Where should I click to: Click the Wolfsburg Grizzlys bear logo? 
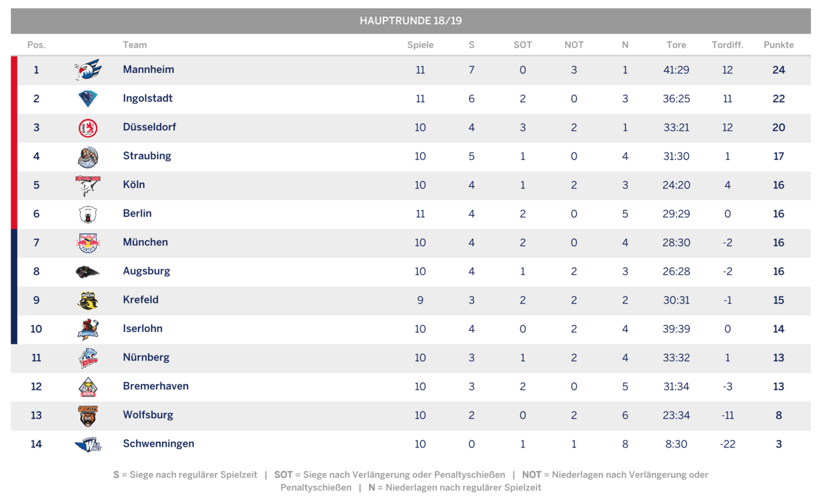point(88,415)
